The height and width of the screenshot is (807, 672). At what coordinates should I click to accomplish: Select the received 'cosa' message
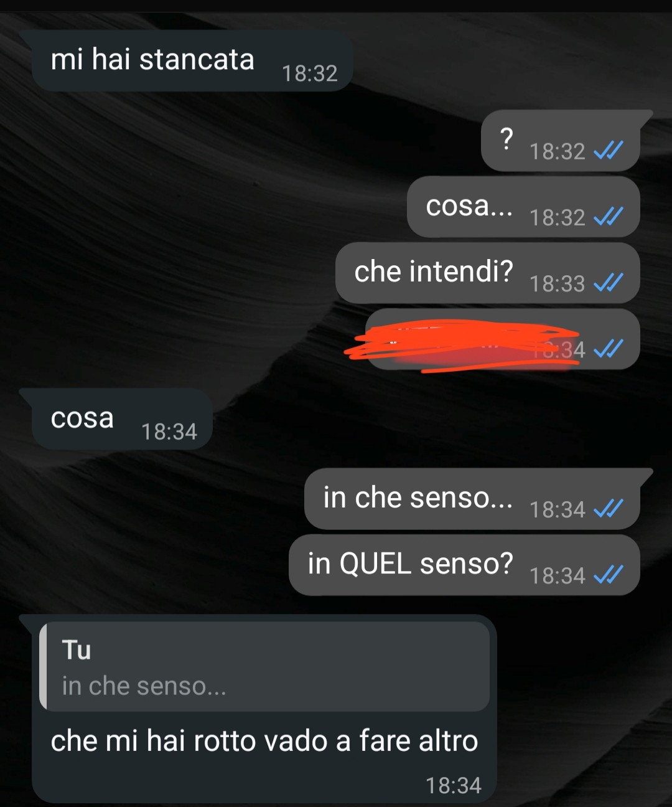pos(122,419)
